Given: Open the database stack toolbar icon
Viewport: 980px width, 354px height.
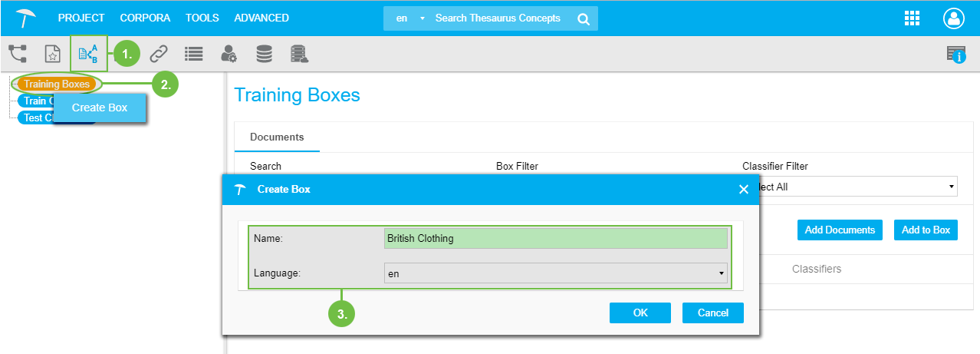Looking at the screenshot, I should click(x=264, y=54).
